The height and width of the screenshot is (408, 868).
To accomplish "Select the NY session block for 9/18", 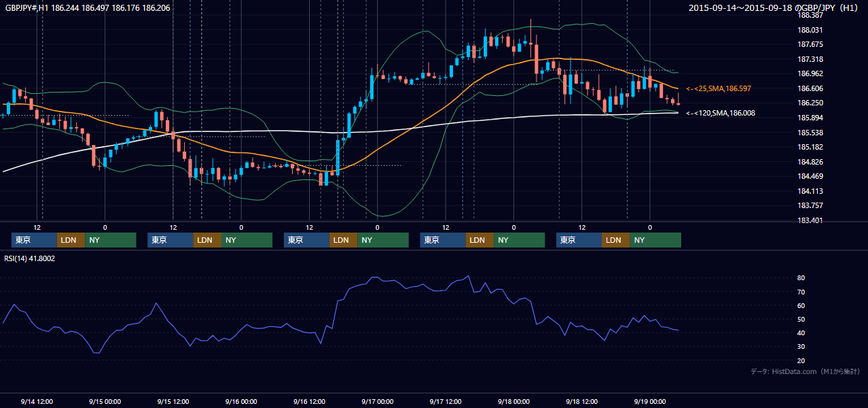I will 655,240.
